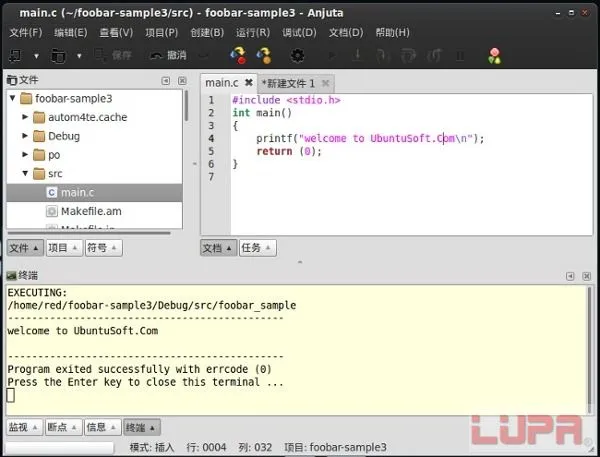Close the main.c editor tab

[x=249, y=82]
